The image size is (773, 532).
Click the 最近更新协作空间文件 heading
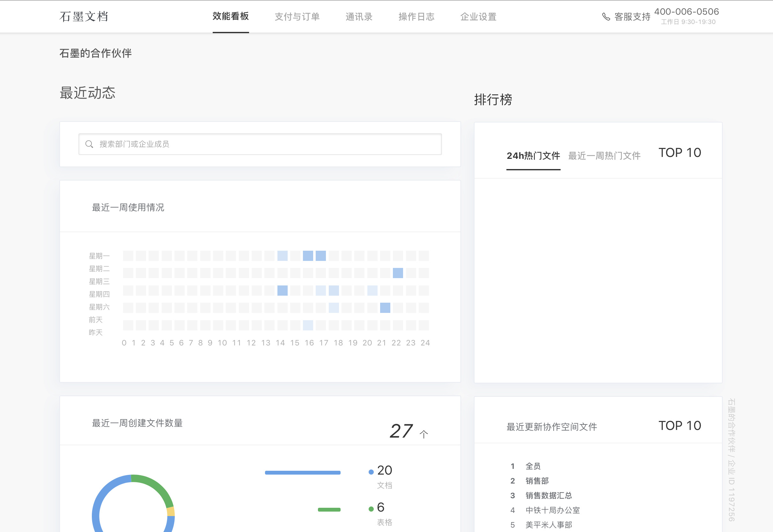tap(552, 427)
